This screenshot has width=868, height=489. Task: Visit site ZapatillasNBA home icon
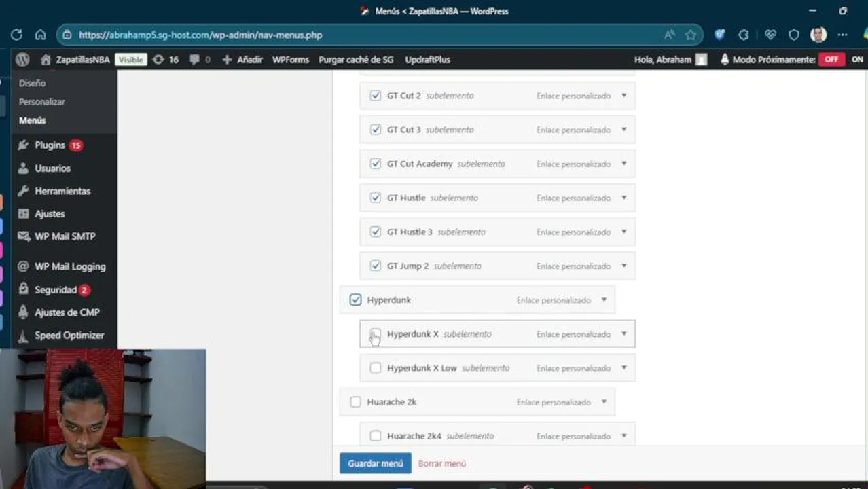pyautogui.click(x=46, y=60)
